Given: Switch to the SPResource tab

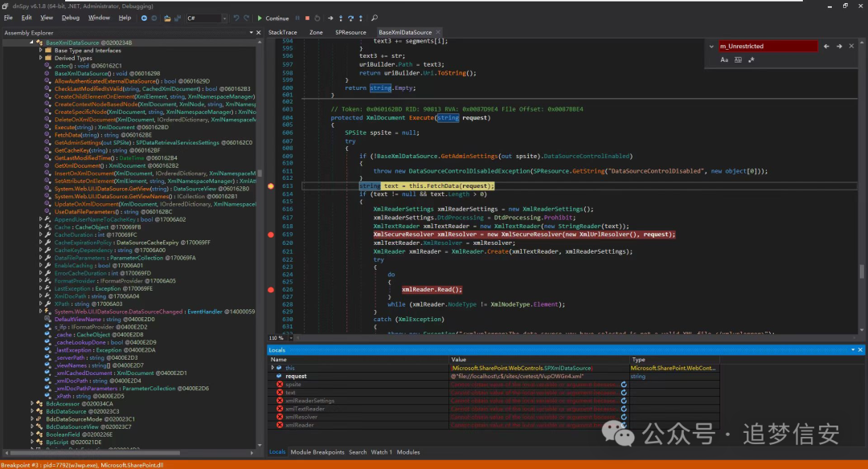Looking at the screenshot, I should pyautogui.click(x=350, y=32).
